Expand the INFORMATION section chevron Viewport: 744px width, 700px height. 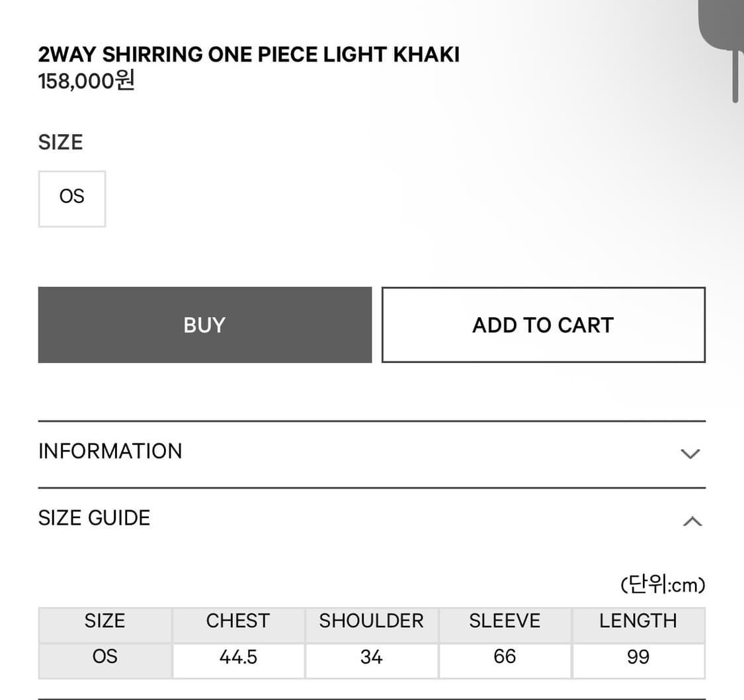click(x=690, y=453)
